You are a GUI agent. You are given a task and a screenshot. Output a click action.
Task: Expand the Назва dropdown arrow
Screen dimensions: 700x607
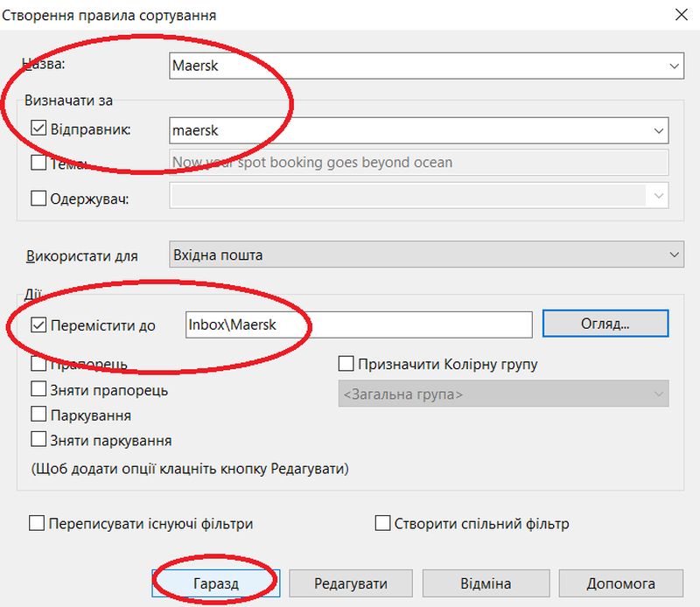click(674, 66)
